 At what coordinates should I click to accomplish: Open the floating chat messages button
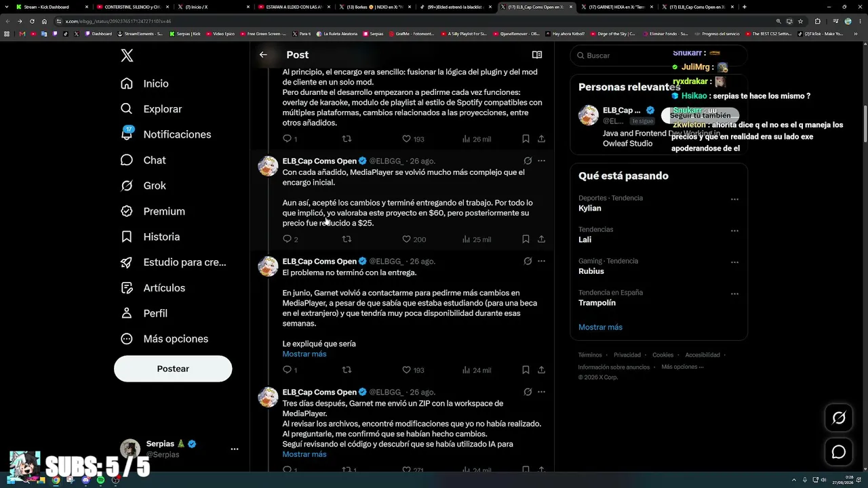pyautogui.click(x=839, y=452)
